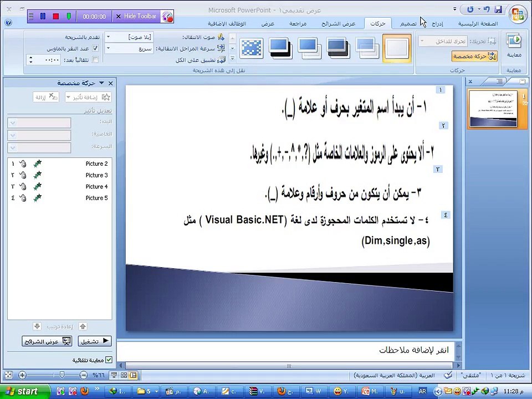This screenshot has height=399, width=532.
Task: Click تشغيل play animation button
Action: [x=95, y=341]
